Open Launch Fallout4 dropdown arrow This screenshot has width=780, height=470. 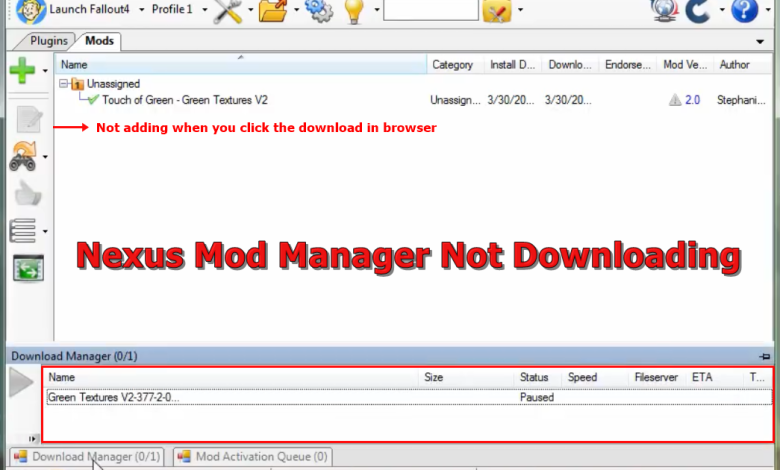tap(141, 9)
